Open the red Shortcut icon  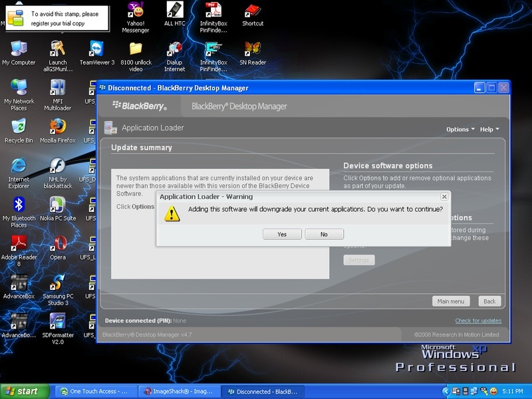pyautogui.click(x=253, y=14)
